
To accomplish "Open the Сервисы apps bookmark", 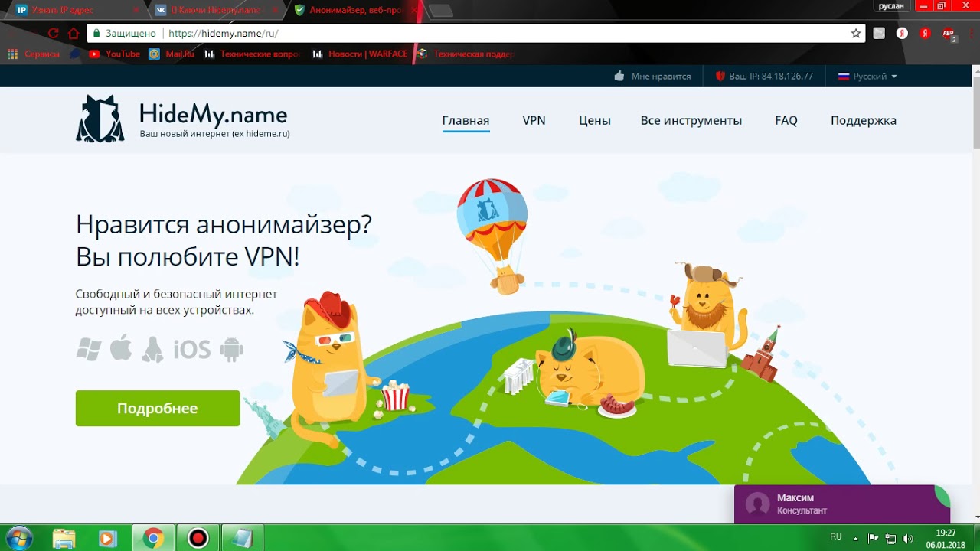I will [32, 54].
